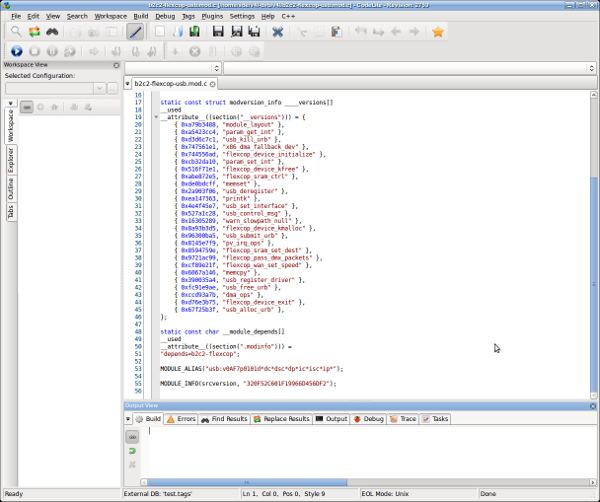Select the Output tab

[x=331, y=419]
